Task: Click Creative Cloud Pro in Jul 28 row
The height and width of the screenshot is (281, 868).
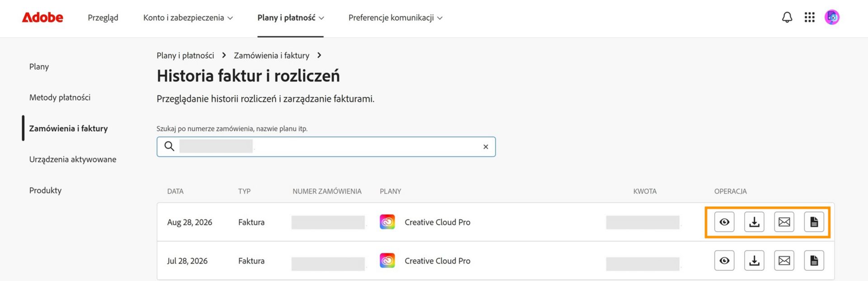Action: [438, 261]
